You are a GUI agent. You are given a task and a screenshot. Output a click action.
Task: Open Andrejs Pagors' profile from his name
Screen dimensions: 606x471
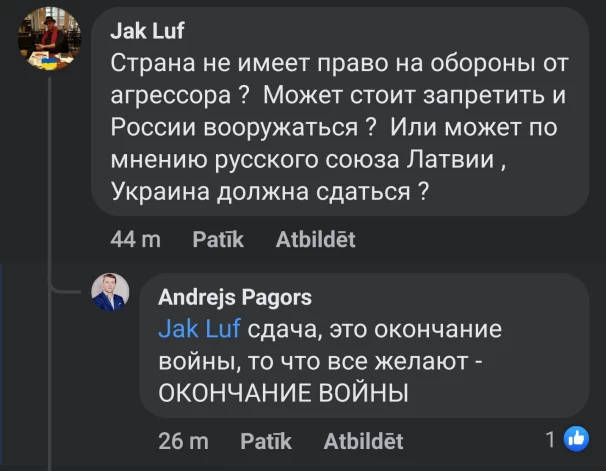(x=235, y=296)
